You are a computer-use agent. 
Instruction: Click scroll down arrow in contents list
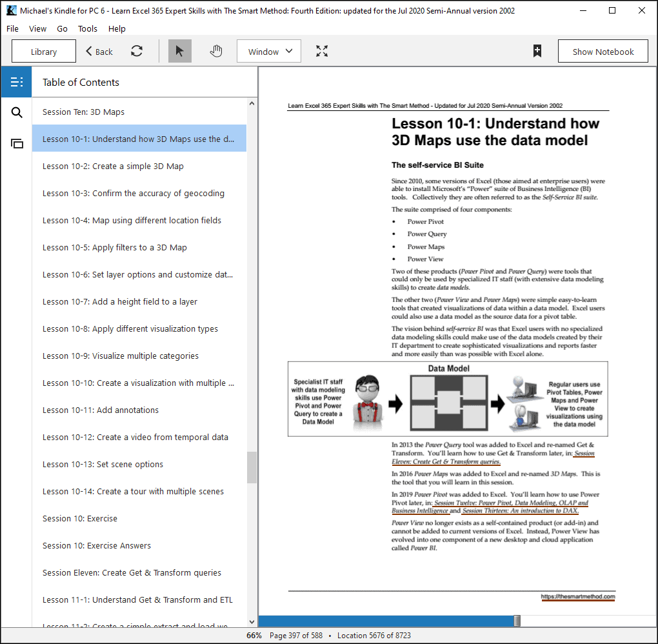click(x=252, y=622)
